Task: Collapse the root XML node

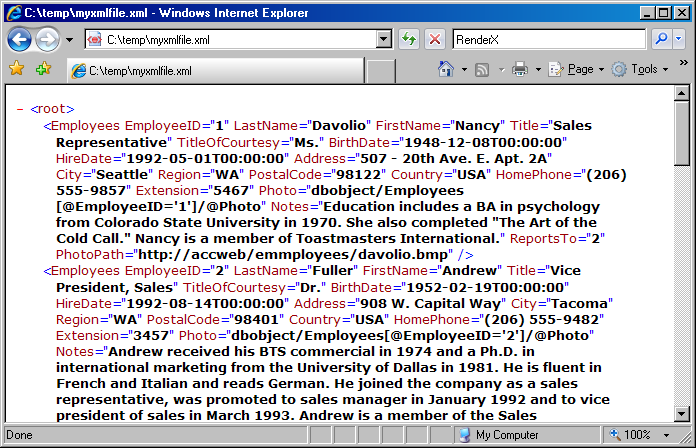Action: click(x=21, y=109)
